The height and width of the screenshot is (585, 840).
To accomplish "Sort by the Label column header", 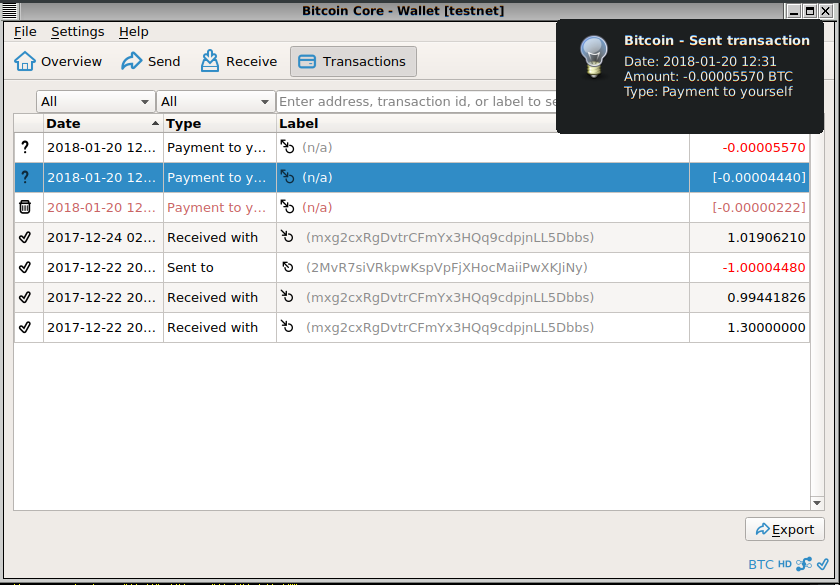I will click(416, 123).
